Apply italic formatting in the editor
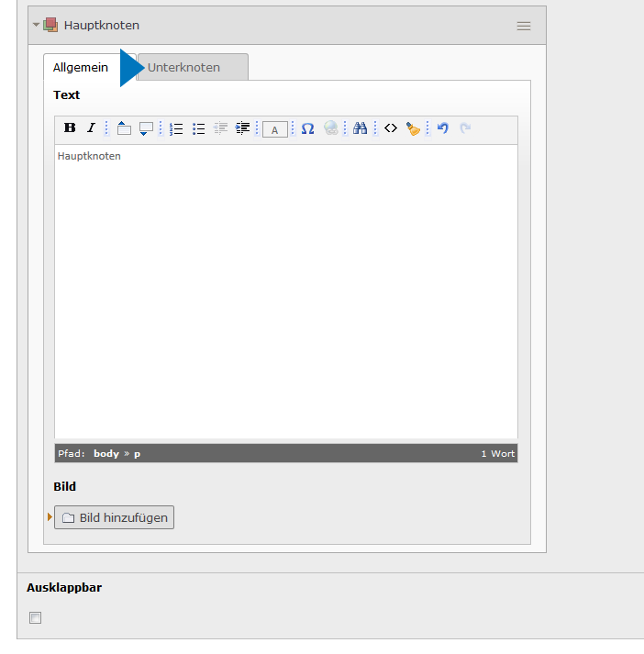644x654 pixels. point(91,128)
